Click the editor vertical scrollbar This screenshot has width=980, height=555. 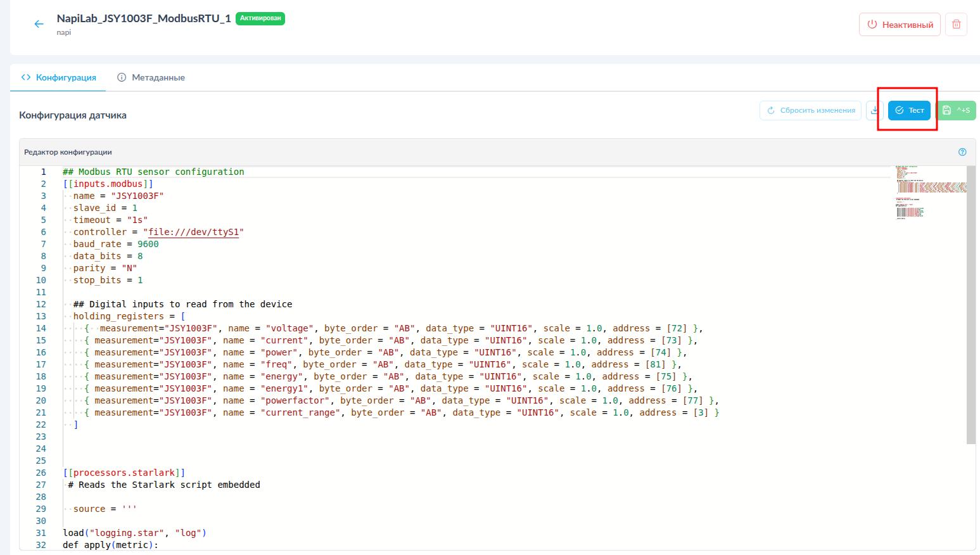(x=970, y=304)
